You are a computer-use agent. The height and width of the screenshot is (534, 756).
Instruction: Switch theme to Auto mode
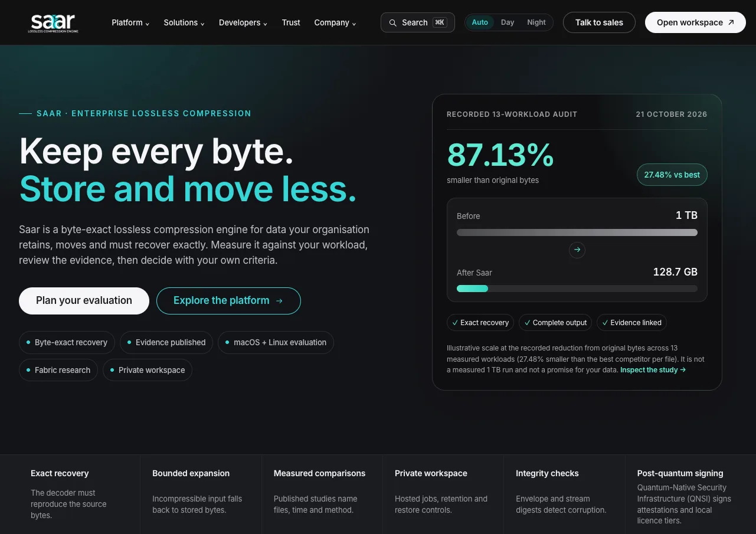coord(480,22)
